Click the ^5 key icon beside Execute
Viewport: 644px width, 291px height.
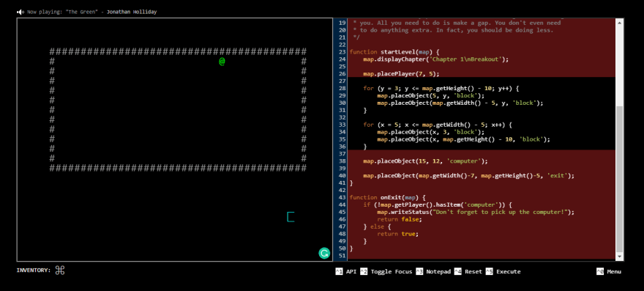(489, 272)
